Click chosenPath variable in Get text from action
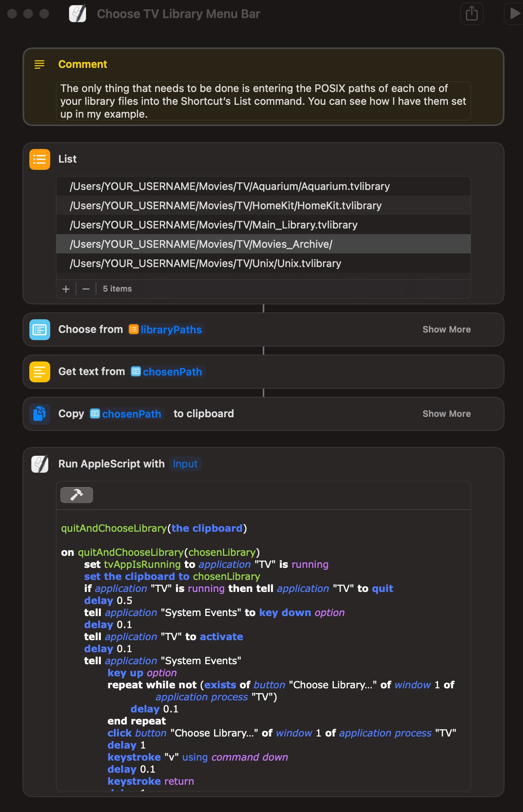The width and height of the screenshot is (523, 812). pos(167,372)
